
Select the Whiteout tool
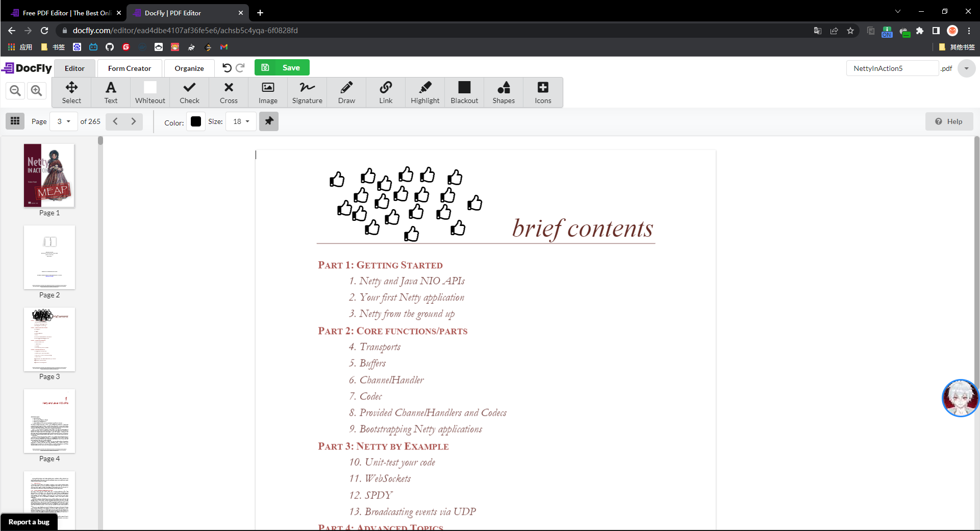coord(150,92)
